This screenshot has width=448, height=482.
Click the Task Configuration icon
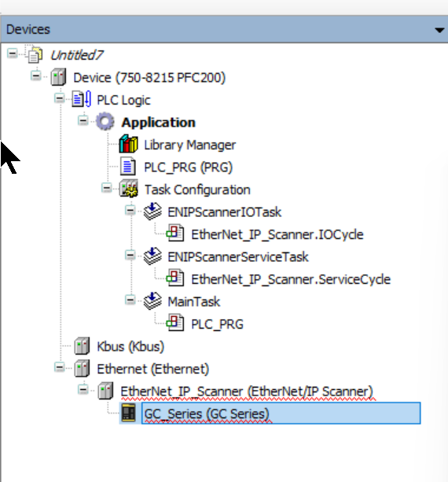pyautogui.click(x=128, y=189)
